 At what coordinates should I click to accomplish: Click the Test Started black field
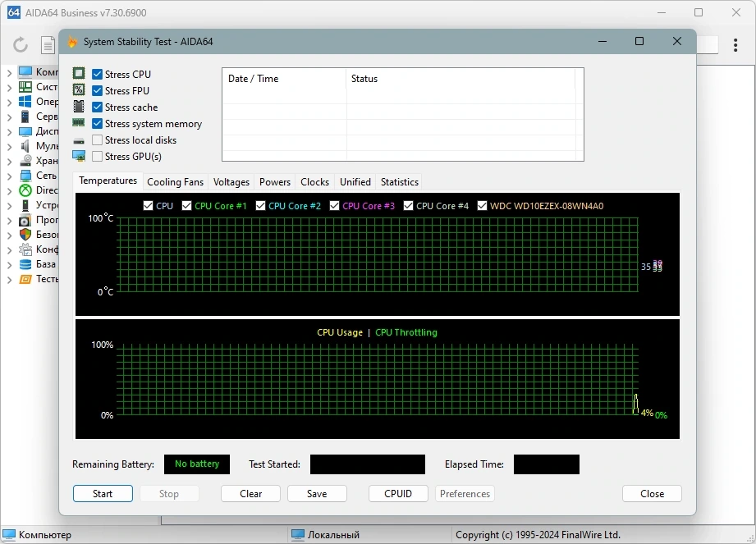(368, 464)
